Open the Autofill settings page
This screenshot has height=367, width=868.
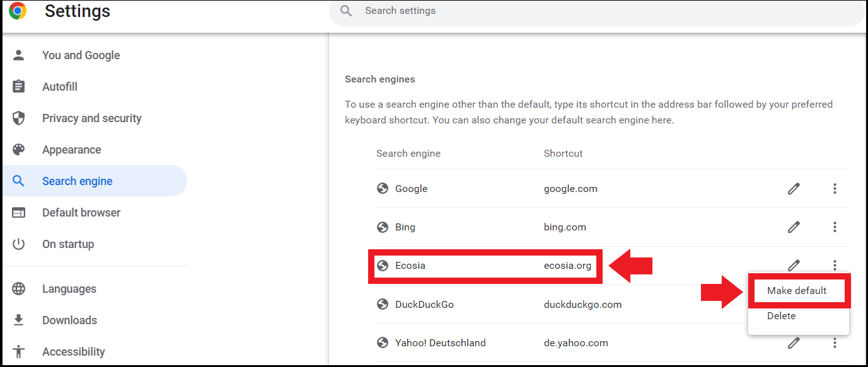(x=60, y=87)
